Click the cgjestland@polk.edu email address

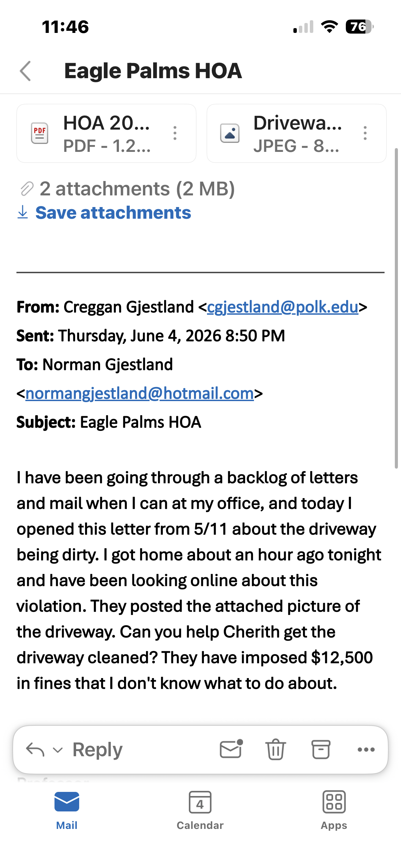[283, 307]
